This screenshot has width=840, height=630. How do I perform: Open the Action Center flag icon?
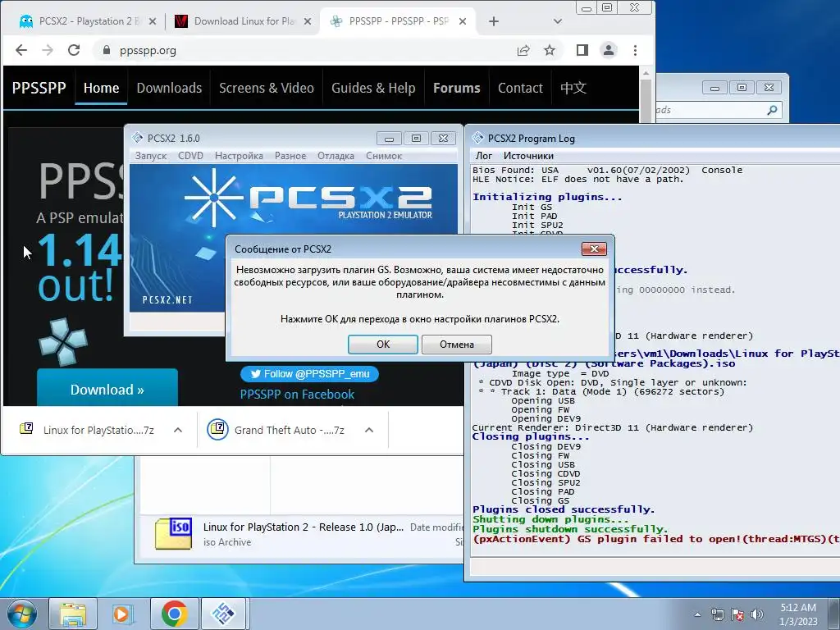[x=737, y=614]
